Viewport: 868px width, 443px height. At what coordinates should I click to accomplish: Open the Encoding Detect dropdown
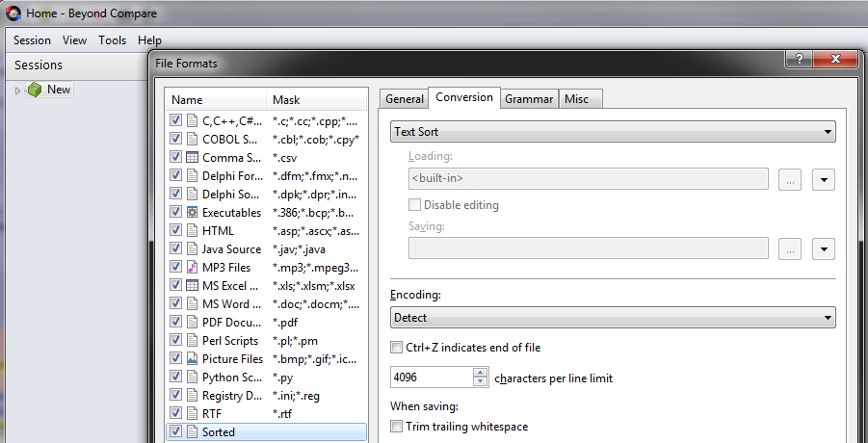[612, 318]
